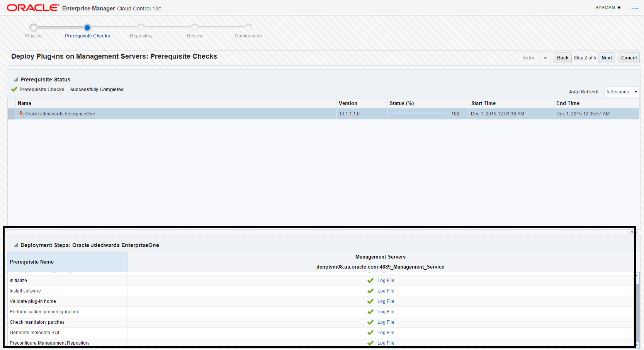Click the denptvm08 Management_Service column header
Screen dimensions: 644x350
(381, 267)
